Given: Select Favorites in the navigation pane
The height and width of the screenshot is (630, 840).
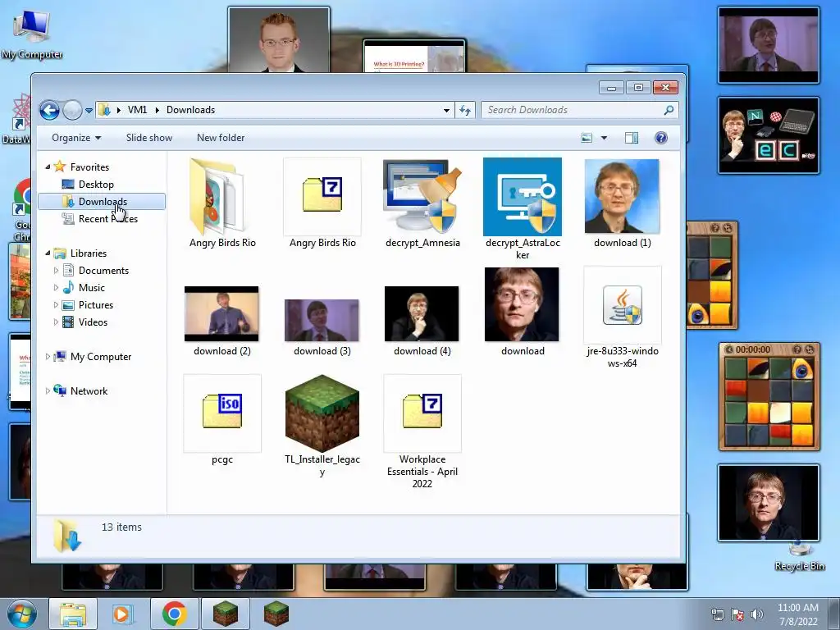Looking at the screenshot, I should 89,167.
